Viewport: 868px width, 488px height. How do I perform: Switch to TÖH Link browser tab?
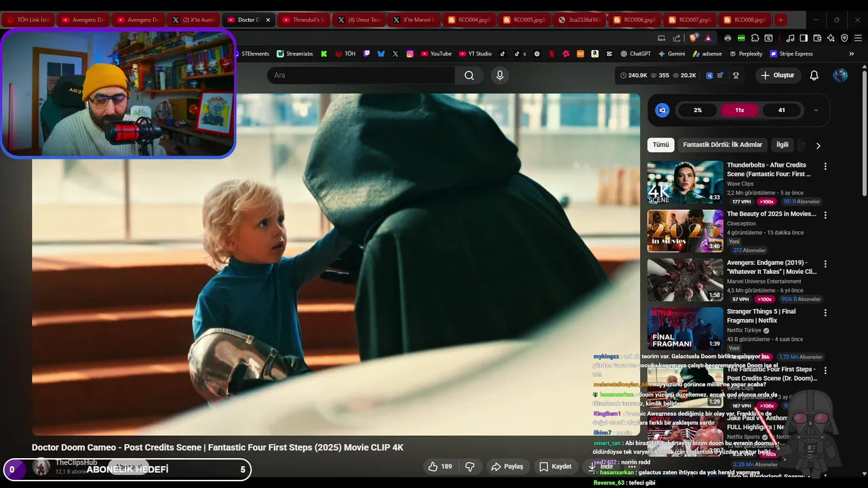click(x=28, y=20)
